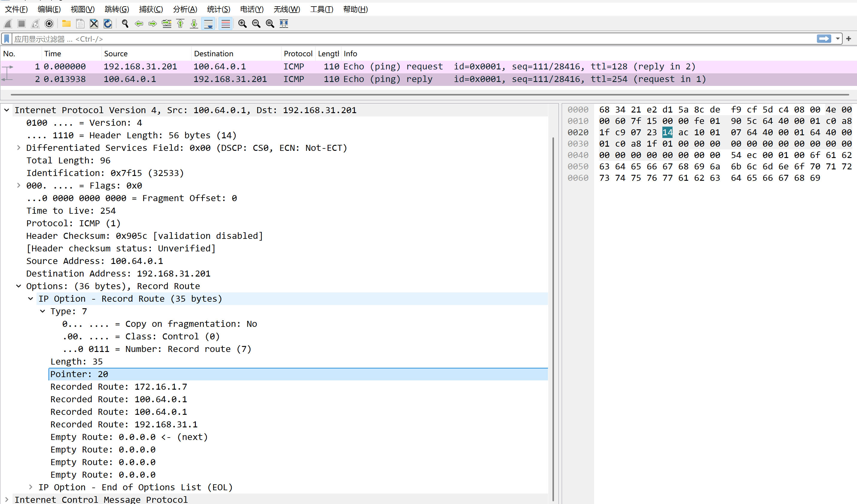The height and width of the screenshot is (504, 857).
Task: Open the 统计(S) menu
Action: coord(218,9)
